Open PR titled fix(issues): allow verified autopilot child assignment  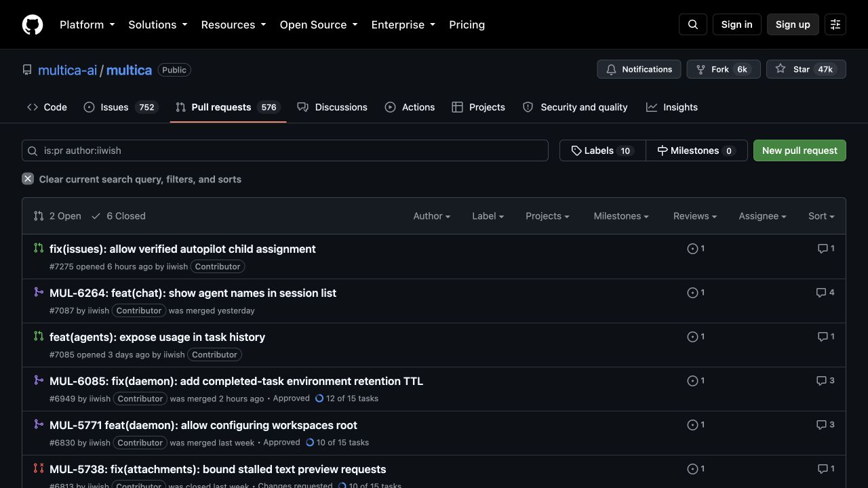pos(182,249)
